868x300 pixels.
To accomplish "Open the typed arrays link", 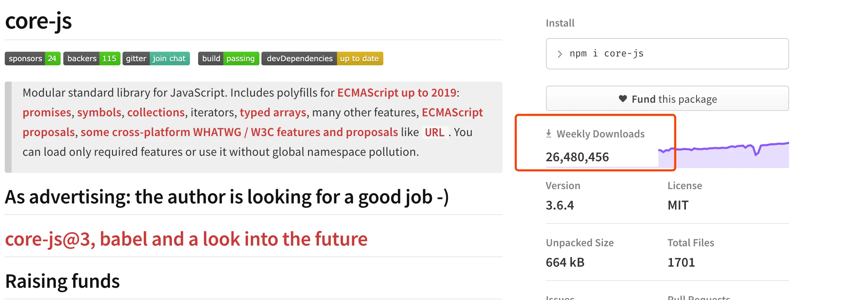I will pos(273,112).
